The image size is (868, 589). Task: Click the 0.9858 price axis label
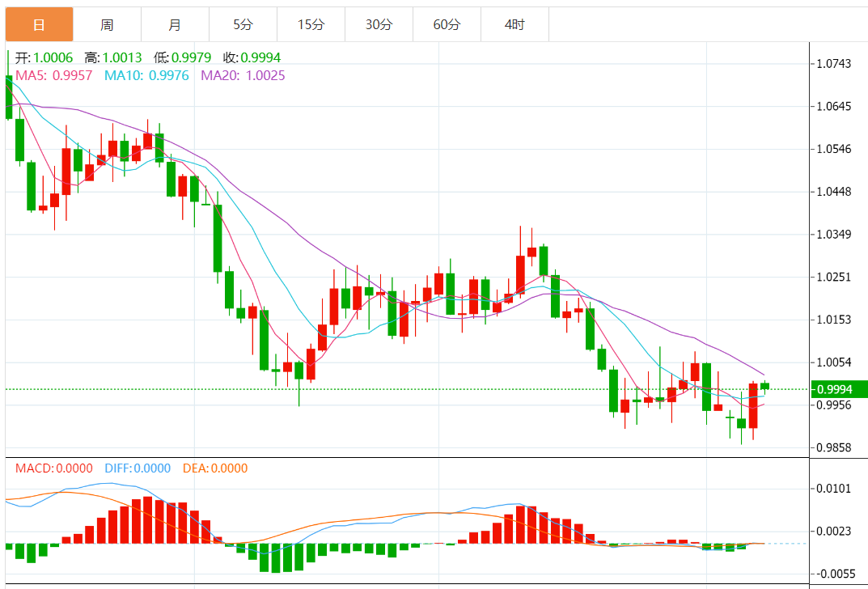(834, 447)
